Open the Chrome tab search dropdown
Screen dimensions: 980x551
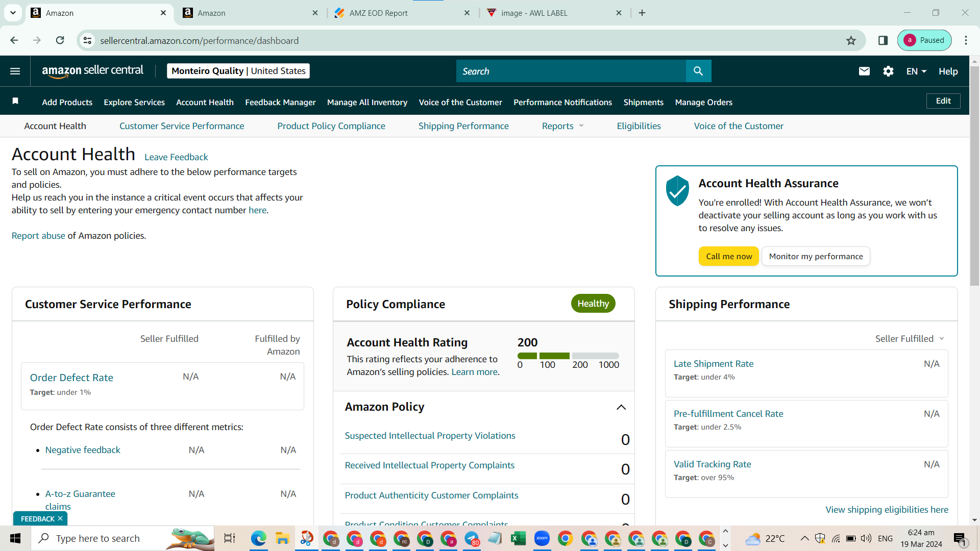pos(13,13)
